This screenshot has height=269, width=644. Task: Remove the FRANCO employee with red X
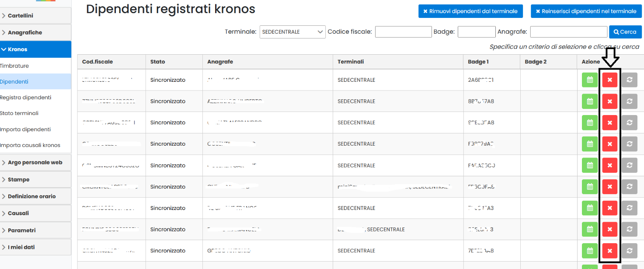click(610, 208)
